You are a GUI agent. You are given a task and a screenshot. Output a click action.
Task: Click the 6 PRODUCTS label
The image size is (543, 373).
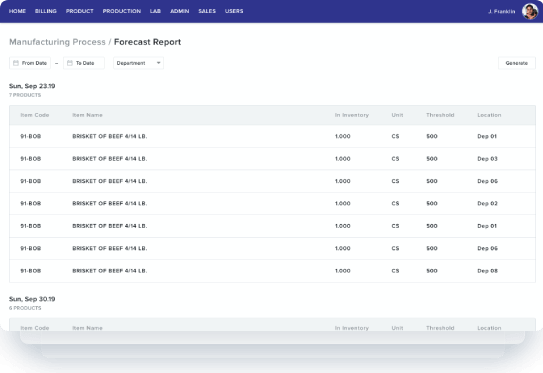click(25, 308)
